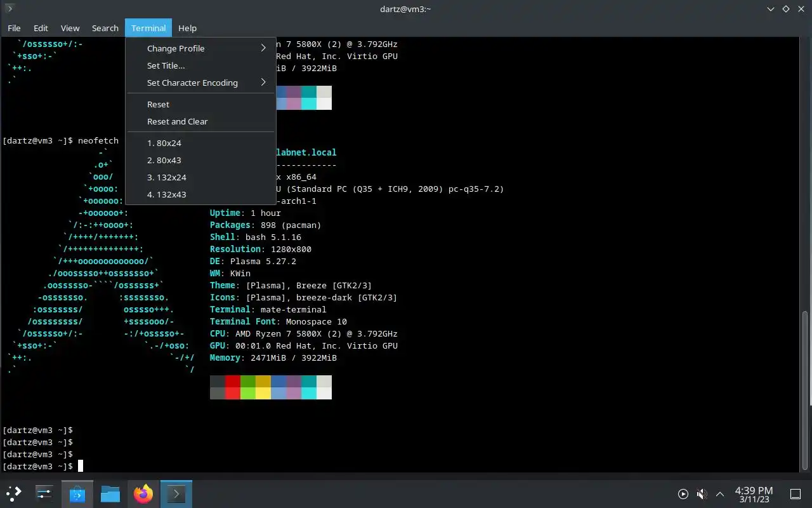Click the neofetch command text
This screenshot has width=812, height=508.
coord(98,140)
